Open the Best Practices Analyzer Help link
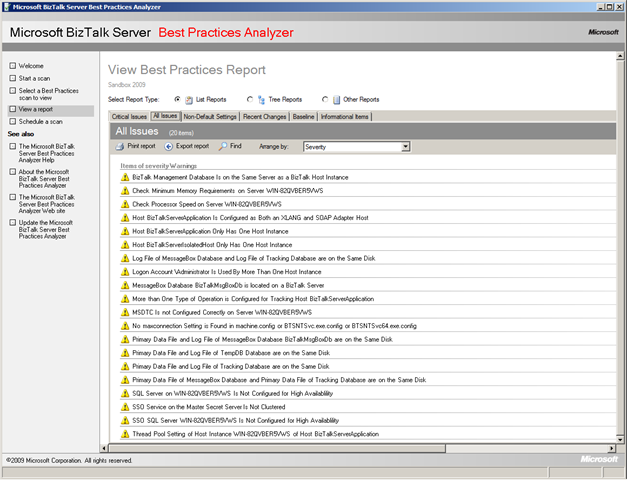 point(46,153)
